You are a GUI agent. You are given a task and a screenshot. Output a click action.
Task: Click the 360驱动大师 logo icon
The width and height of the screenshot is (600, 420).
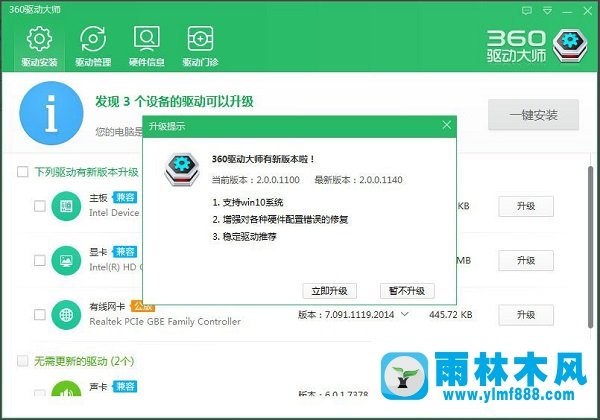570,46
